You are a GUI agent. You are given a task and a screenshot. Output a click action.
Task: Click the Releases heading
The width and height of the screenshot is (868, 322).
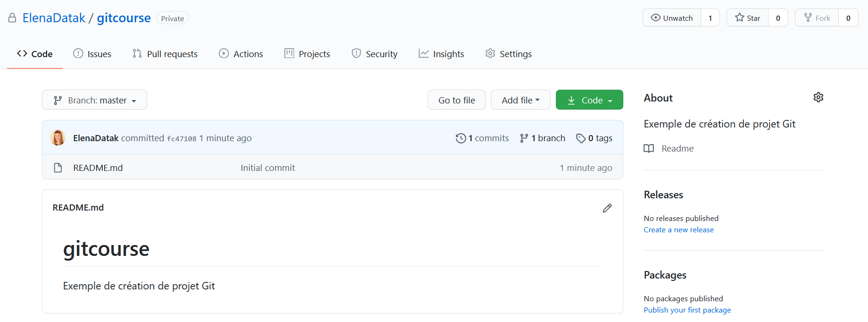[663, 195]
